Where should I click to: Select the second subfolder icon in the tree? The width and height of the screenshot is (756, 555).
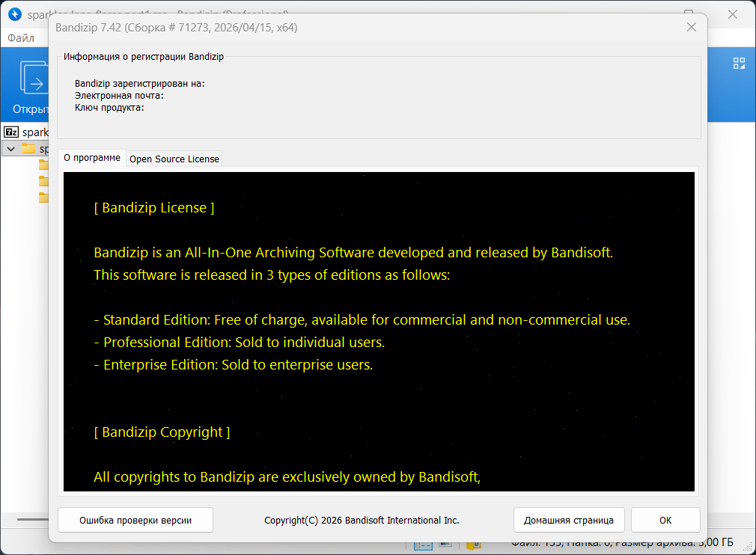[x=43, y=181]
